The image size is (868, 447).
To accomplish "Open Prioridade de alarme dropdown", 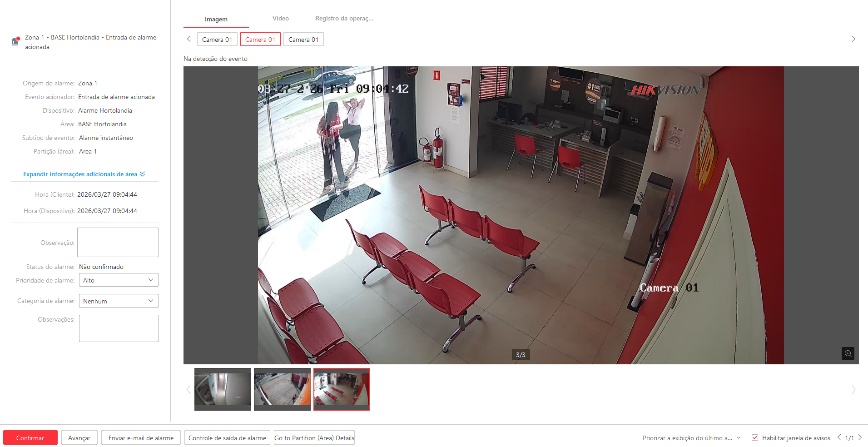I will 119,280.
